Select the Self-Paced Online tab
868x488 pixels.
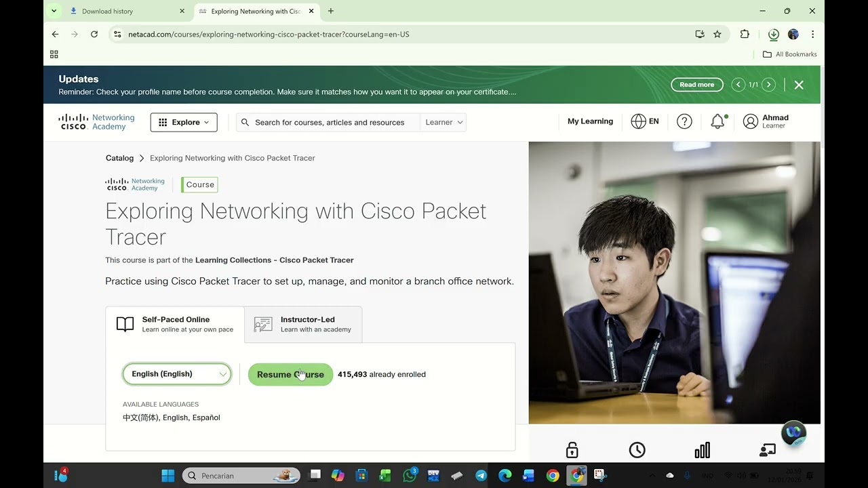[175, 324]
